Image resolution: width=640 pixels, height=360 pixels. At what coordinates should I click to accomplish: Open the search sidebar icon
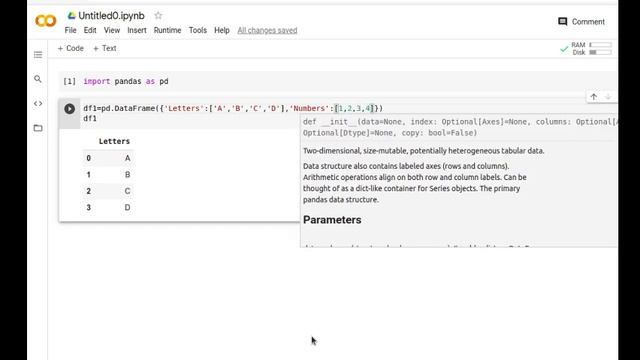pyautogui.click(x=38, y=79)
